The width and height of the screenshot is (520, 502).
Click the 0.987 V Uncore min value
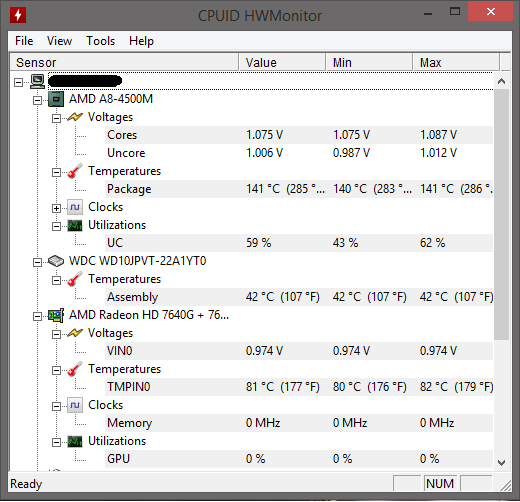(351, 153)
